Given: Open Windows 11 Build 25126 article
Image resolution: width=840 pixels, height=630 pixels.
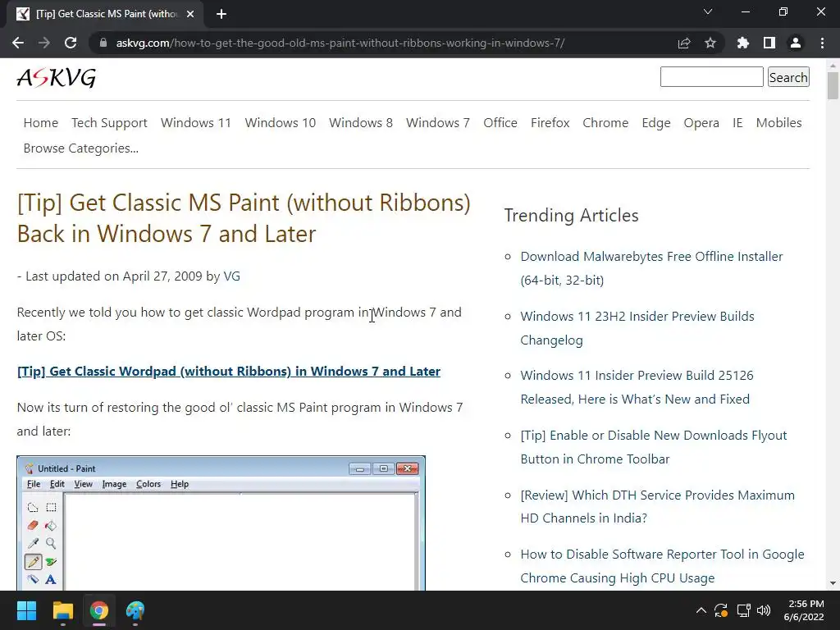Looking at the screenshot, I should [x=637, y=387].
